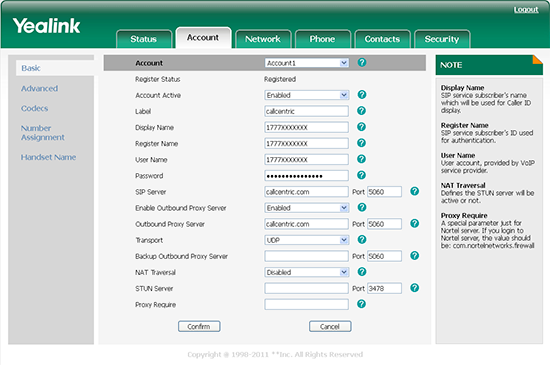Viewport: 550px width, 365px height.
Task: Click the NOTE panel header
Action: (x=489, y=65)
